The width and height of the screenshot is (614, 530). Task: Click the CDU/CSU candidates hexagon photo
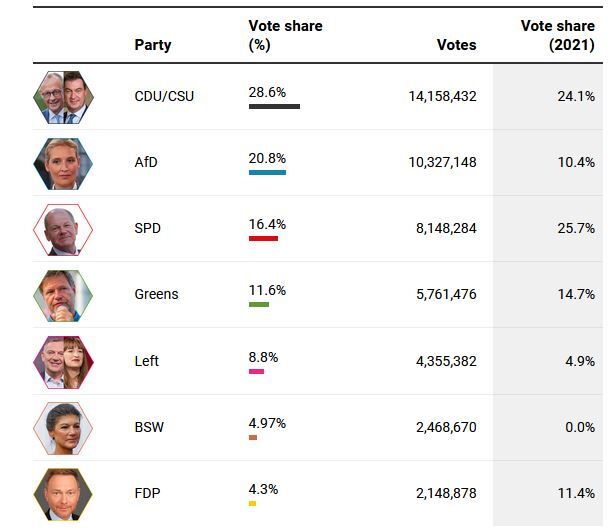[x=63, y=97]
